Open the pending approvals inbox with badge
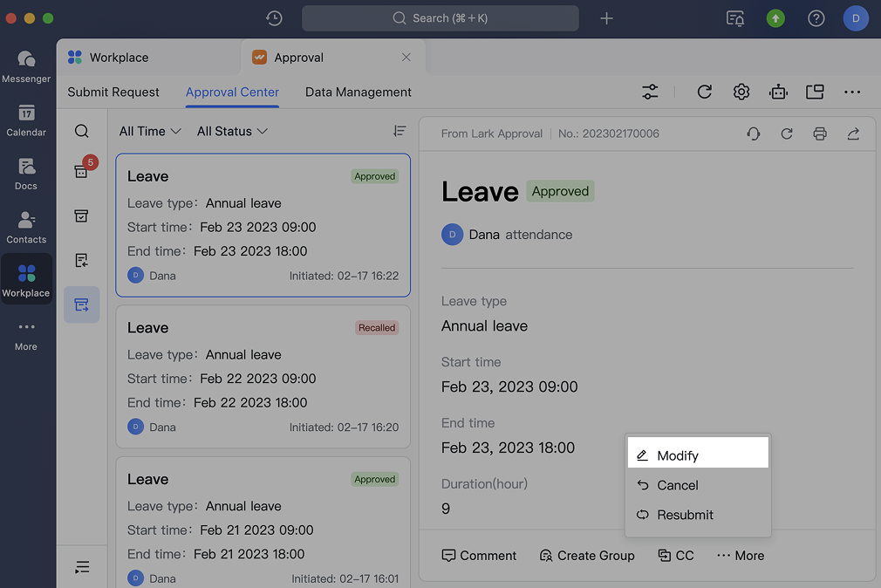The height and width of the screenshot is (588, 881). coord(81,171)
